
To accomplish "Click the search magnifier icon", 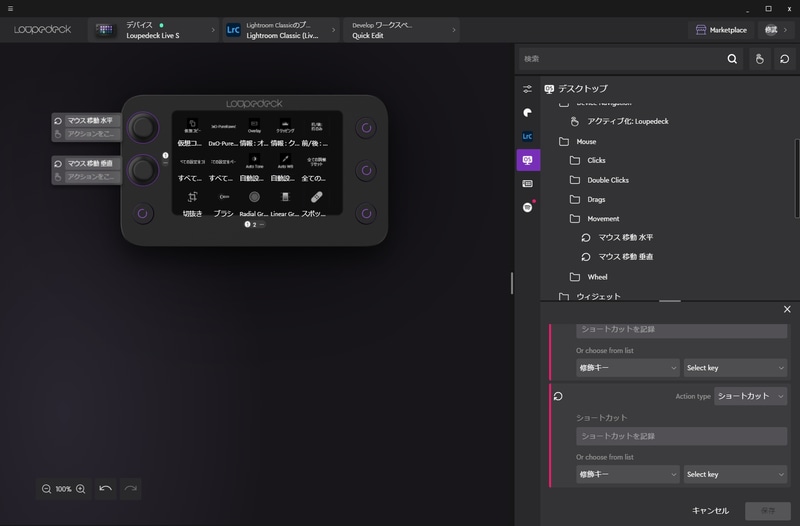I will pos(732,59).
